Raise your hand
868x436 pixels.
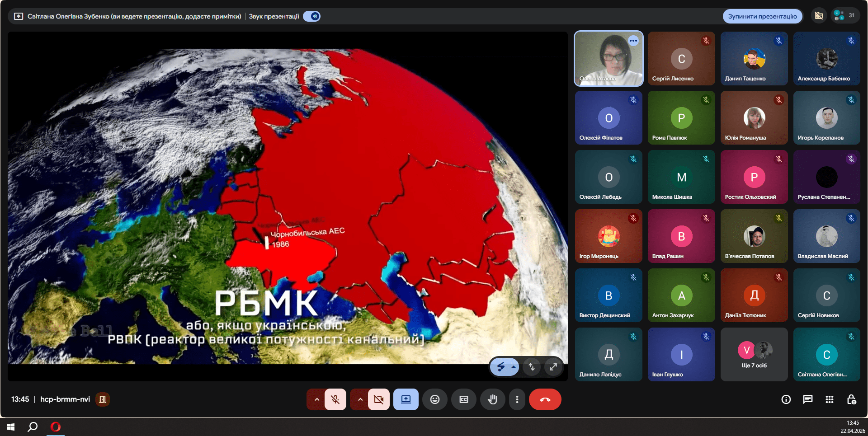click(x=492, y=399)
